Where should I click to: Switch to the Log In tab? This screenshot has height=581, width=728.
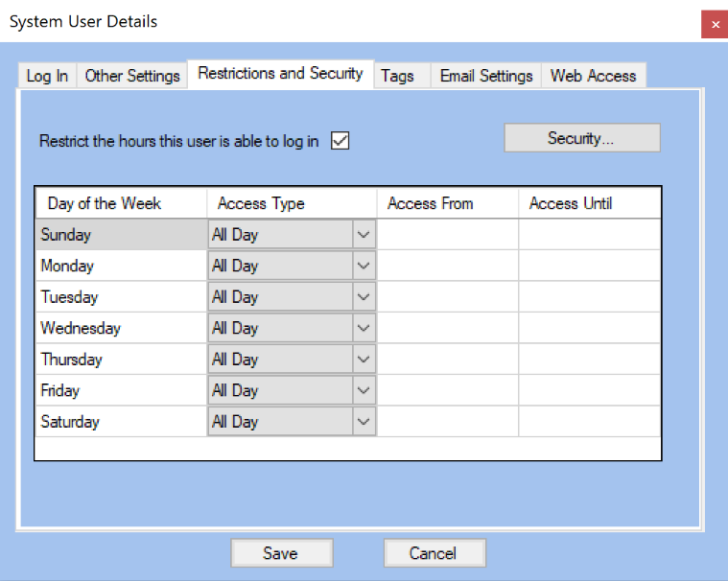coord(47,76)
